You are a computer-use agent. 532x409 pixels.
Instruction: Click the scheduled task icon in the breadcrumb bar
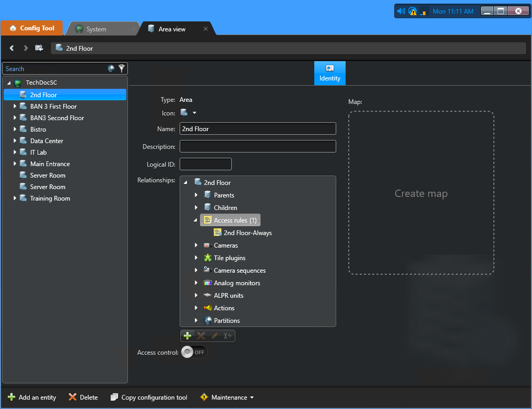point(39,48)
